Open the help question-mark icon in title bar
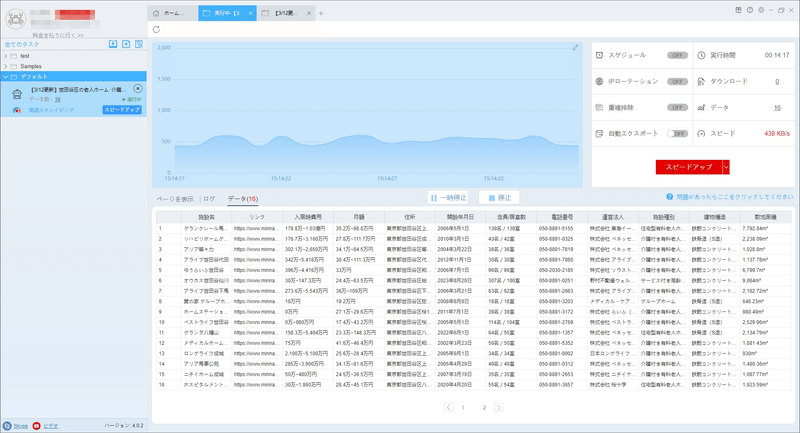The width and height of the screenshot is (800, 433). (x=749, y=10)
